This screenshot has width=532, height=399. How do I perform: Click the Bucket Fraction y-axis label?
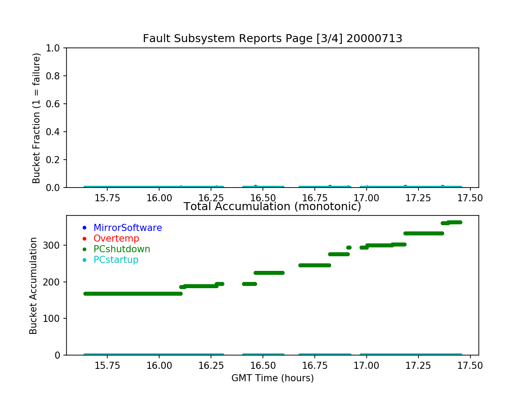coord(36,118)
